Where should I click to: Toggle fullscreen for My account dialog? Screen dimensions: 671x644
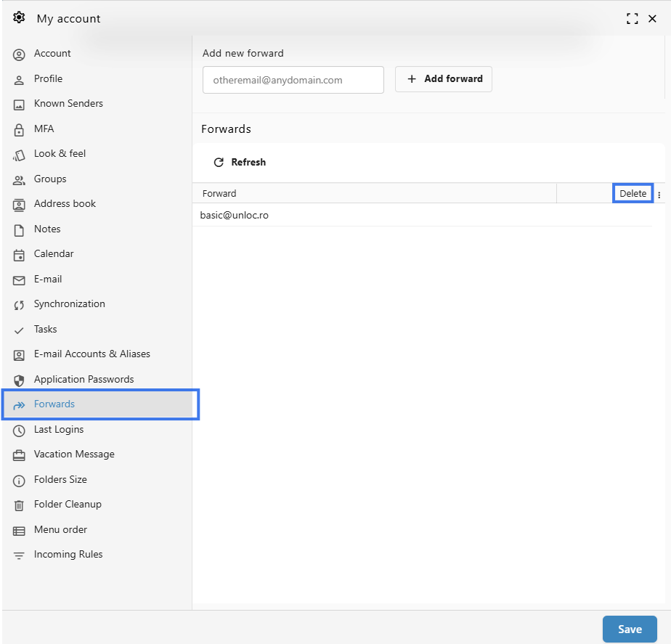click(x=632, y=19)
